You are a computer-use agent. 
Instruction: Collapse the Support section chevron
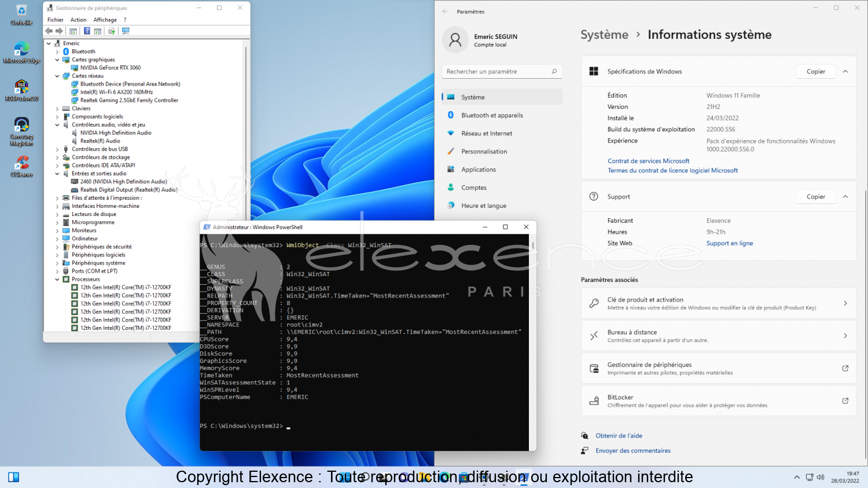click(845, 197)
